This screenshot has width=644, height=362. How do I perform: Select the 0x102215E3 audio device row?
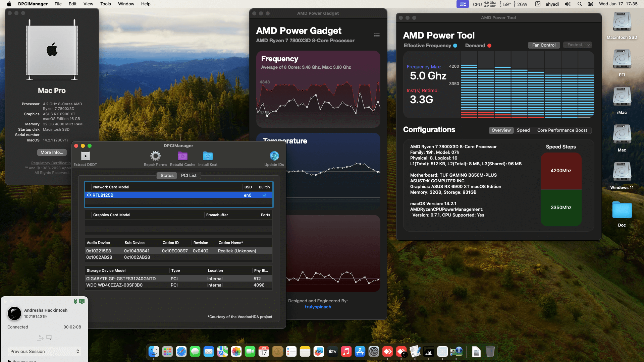tap(179, 251)
